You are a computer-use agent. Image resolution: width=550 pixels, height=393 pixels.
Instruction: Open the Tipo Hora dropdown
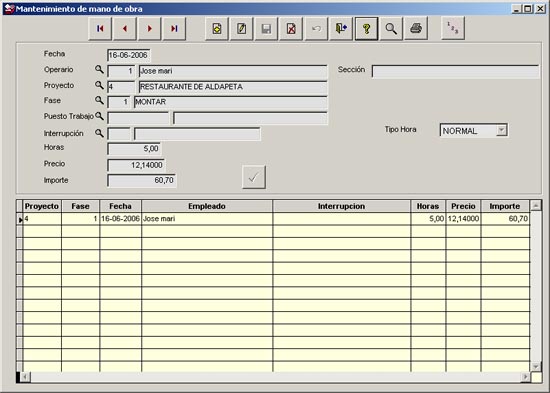[x=502, y=130]
